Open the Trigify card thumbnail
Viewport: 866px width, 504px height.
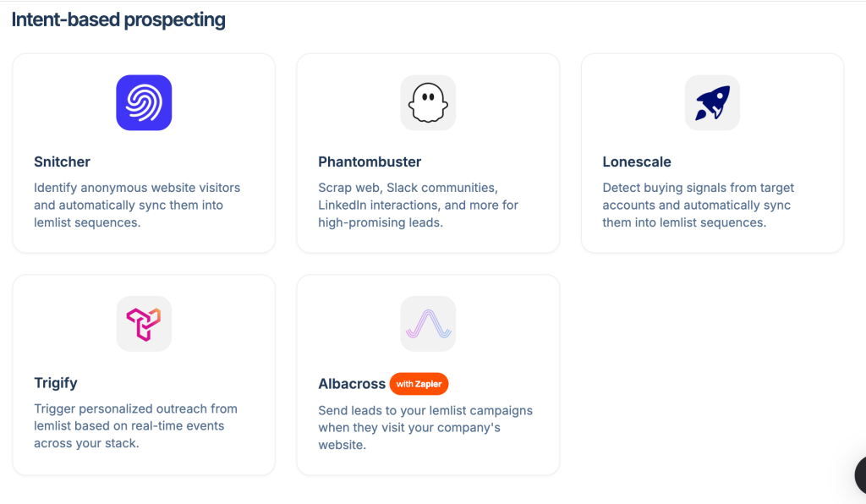tap(144, 323)
